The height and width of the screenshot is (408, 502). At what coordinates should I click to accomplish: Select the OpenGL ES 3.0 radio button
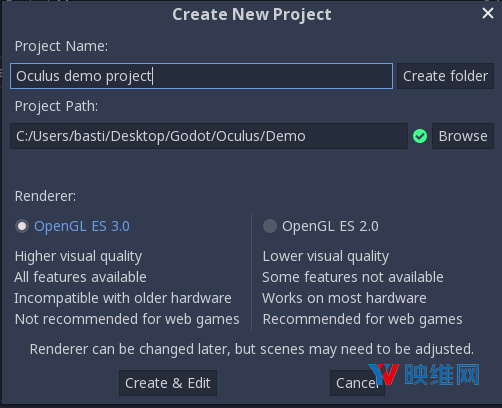coord(22,226)
